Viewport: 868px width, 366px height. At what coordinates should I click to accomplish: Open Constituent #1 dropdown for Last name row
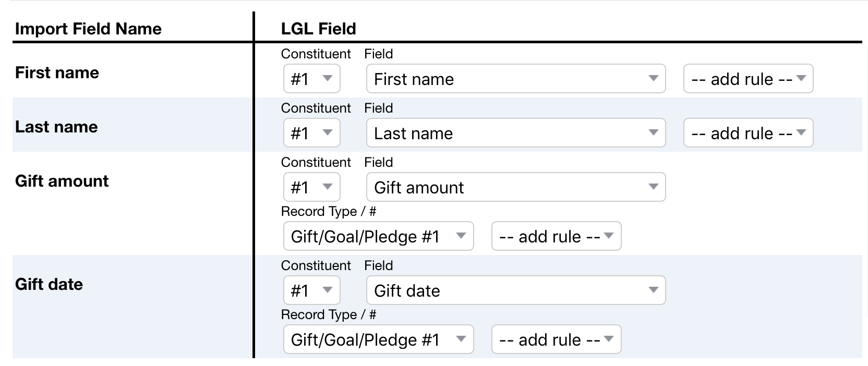click(311, 133)
